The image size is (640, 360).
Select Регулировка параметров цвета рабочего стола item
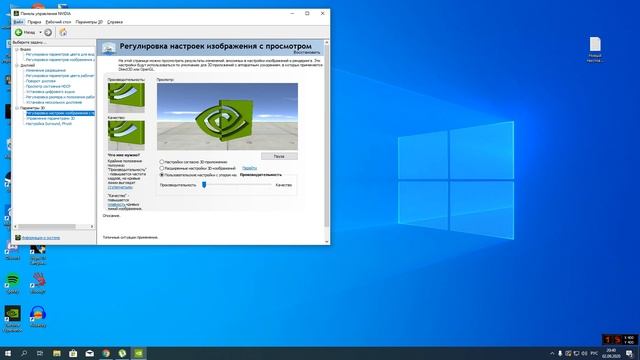tap(60, 76)
